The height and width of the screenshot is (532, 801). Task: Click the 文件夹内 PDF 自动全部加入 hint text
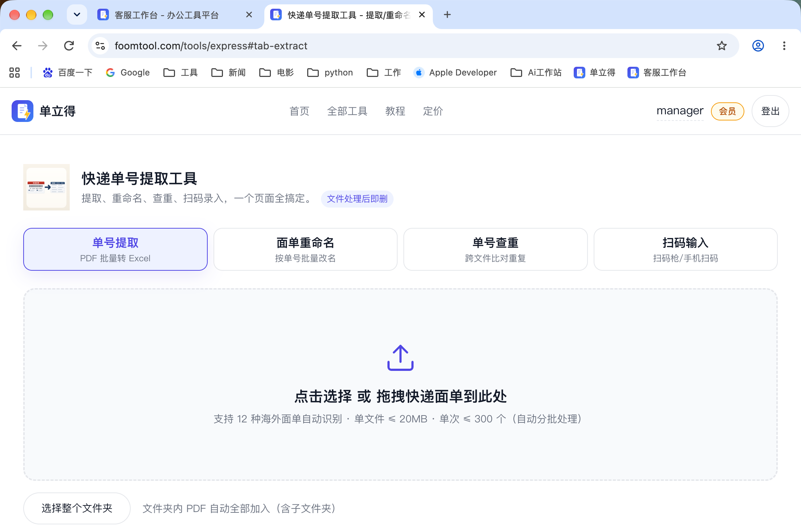click(240, 508)
